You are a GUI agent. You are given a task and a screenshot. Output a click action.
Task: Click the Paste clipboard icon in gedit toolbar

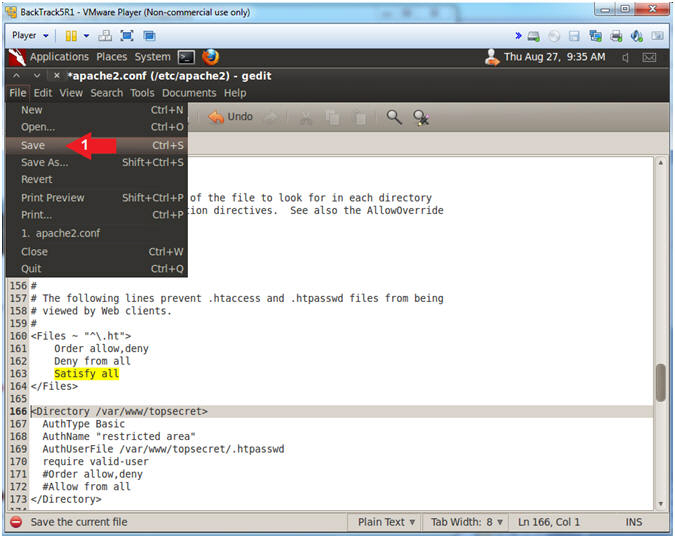coord(360,117)
